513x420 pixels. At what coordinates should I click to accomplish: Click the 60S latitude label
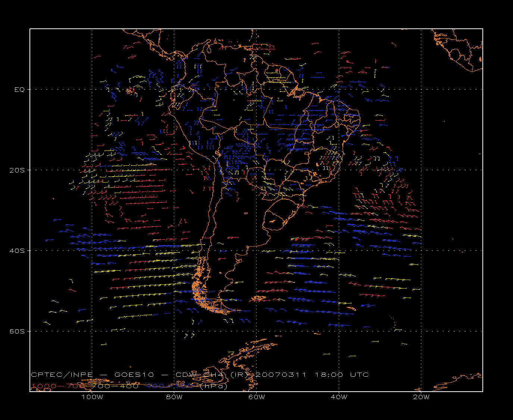coord(17,332)
